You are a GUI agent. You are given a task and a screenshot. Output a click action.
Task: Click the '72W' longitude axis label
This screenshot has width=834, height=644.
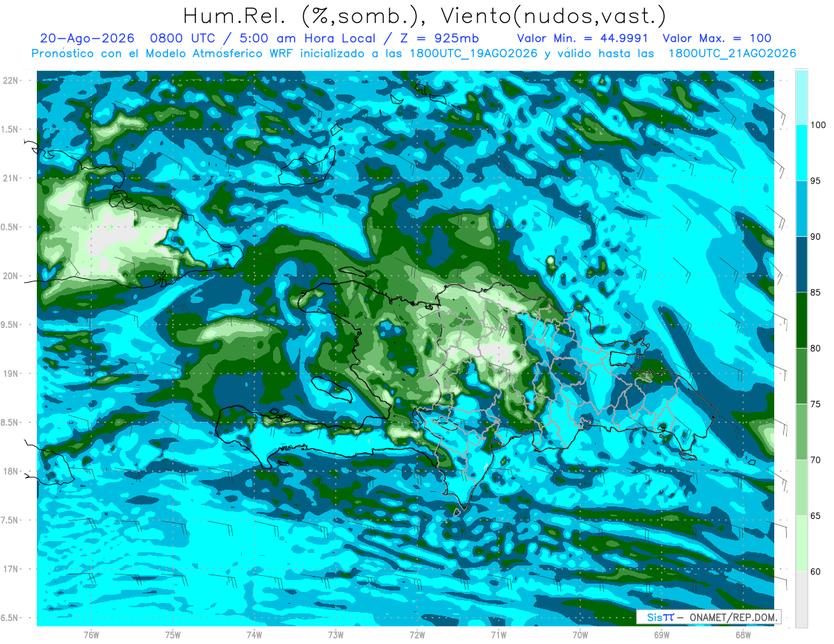point(417,634)
